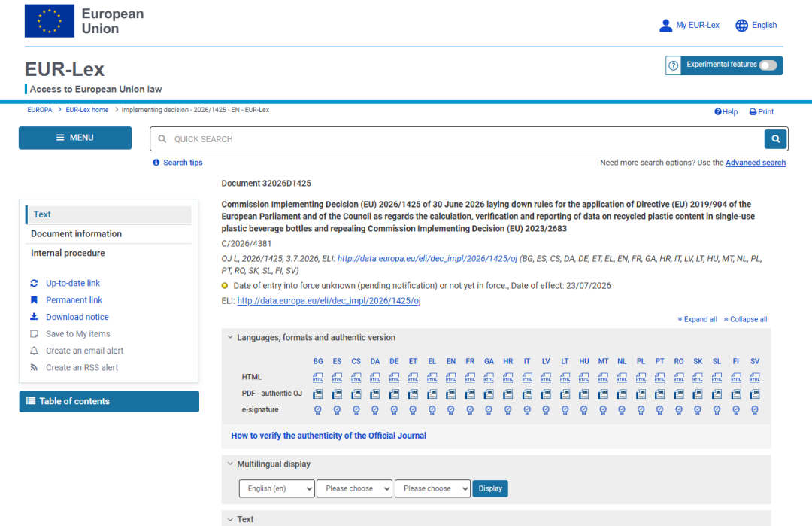Click the Display button
812x526 pixels.
coord(490,488)
